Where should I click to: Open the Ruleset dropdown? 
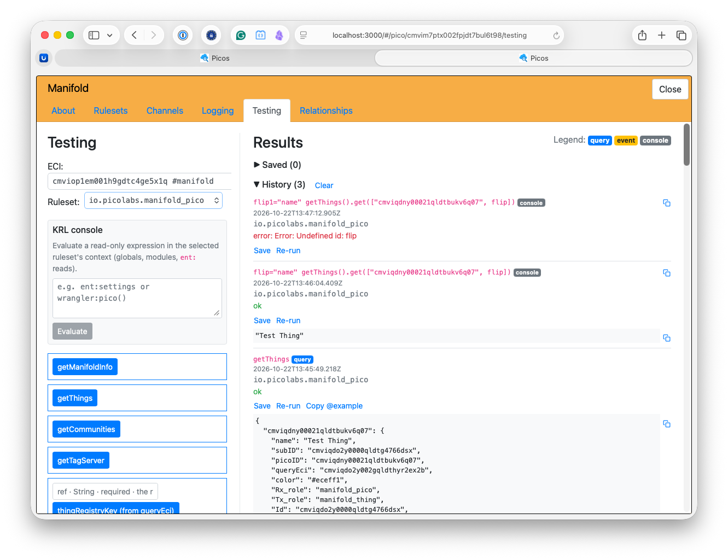click(x=154, y=201)
